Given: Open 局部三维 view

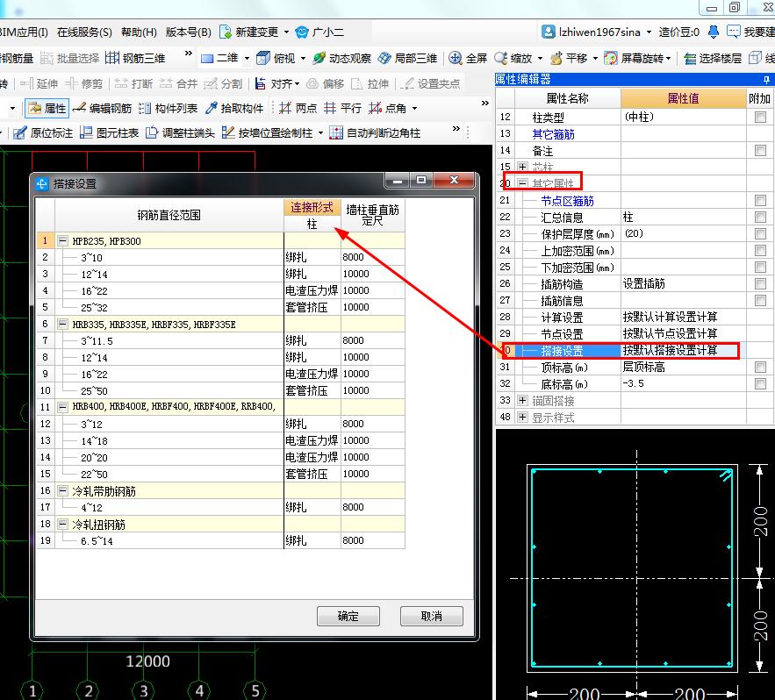Looking at the screenshot, I should pyautogui.click(x=408, y=58).
